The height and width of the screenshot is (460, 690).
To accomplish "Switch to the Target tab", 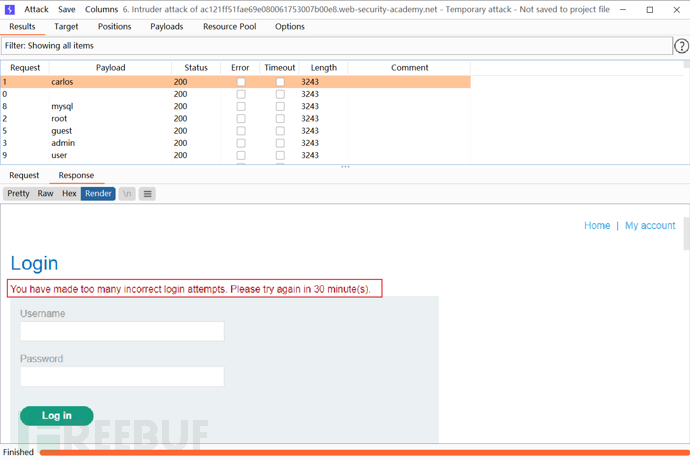I will 66,26.
